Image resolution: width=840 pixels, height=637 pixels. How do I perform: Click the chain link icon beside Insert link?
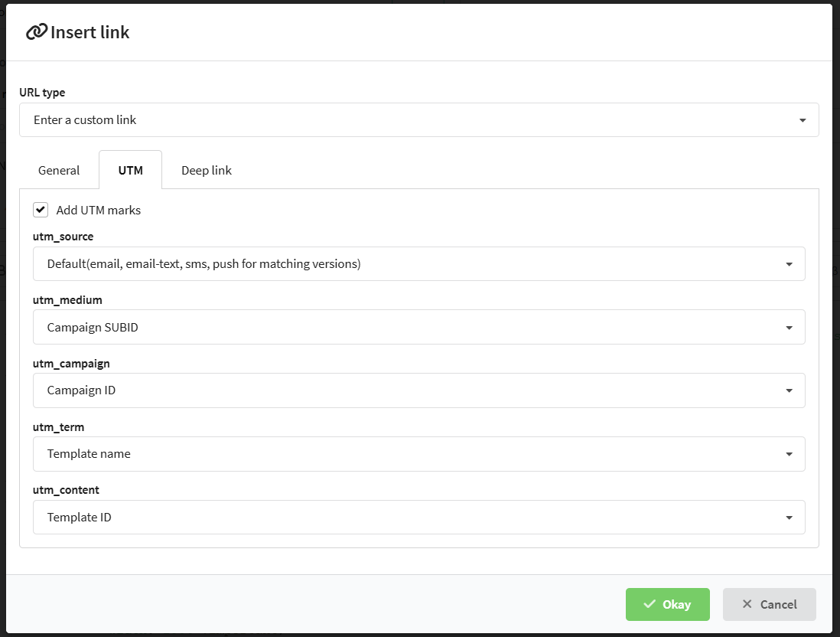(x=37, y=32)
